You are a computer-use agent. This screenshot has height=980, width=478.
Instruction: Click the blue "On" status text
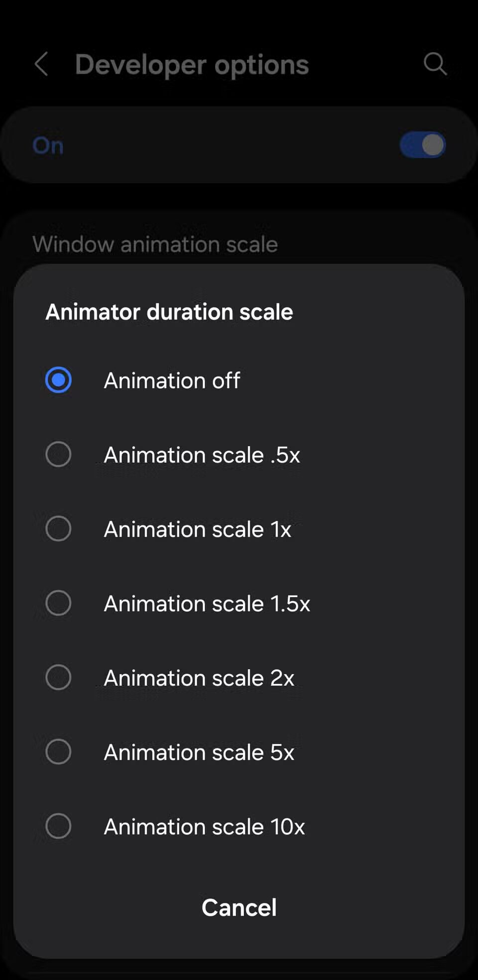click(x=48, y=145)
